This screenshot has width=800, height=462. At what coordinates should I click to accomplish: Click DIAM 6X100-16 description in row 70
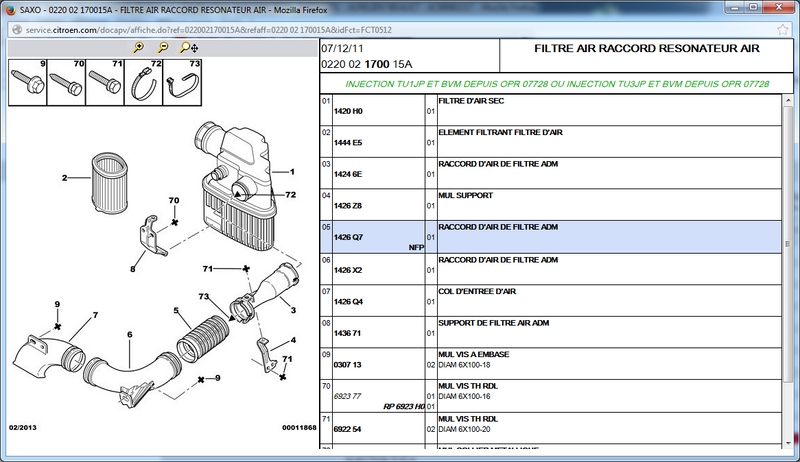pyautogui.click(x=464, y=396)
